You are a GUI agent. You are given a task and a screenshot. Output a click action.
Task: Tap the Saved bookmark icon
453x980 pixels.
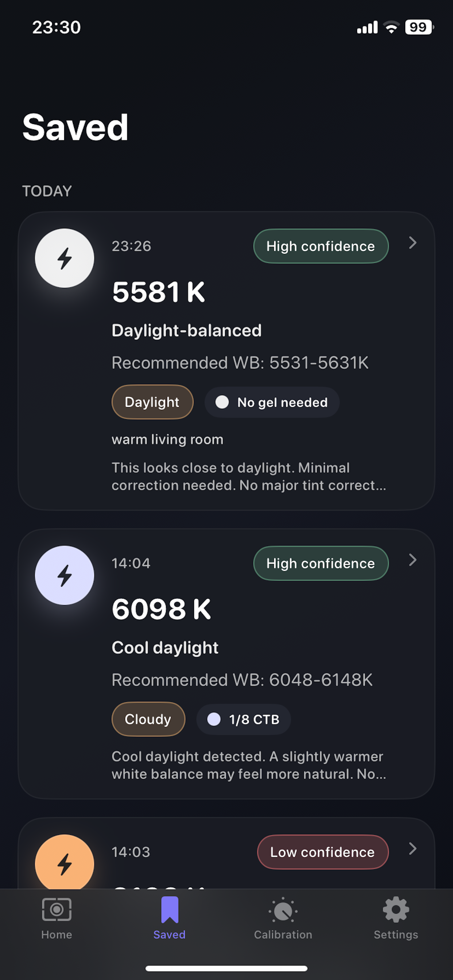pos(169,910)
